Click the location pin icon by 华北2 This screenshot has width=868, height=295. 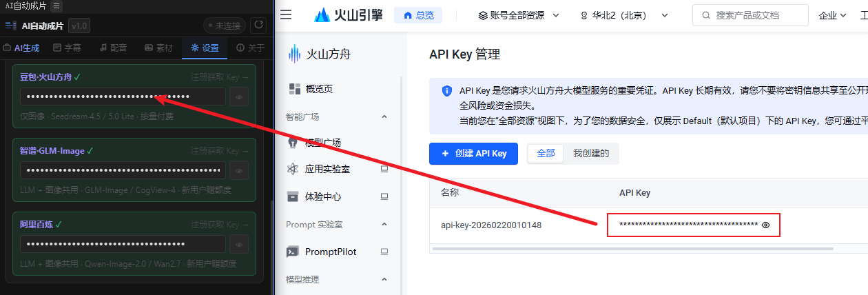click(584, 14)
